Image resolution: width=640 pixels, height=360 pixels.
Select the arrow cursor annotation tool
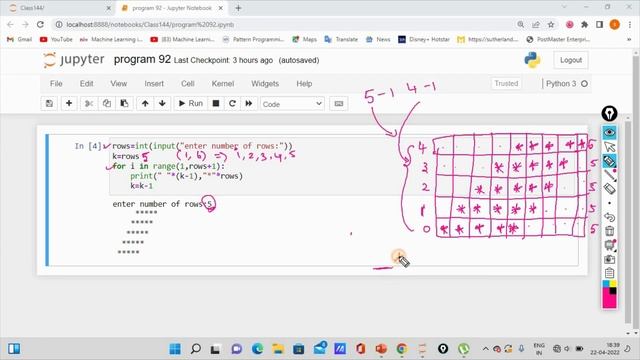[609, 147]
